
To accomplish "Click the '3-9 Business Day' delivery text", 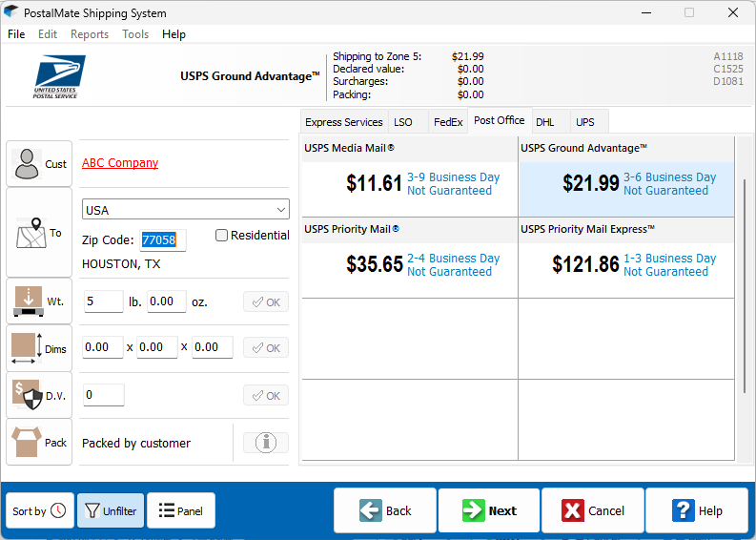I will [x=453, y=177].
